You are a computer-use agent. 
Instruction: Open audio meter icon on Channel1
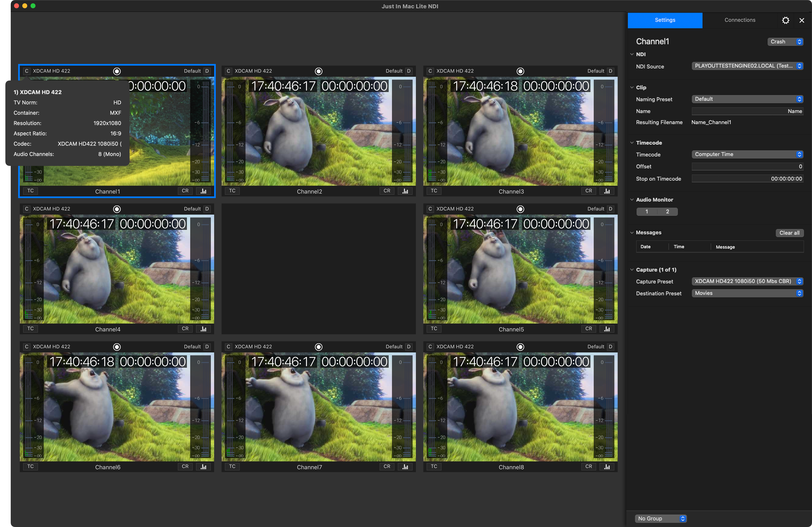pyautogui.click(x=203, y=191)
